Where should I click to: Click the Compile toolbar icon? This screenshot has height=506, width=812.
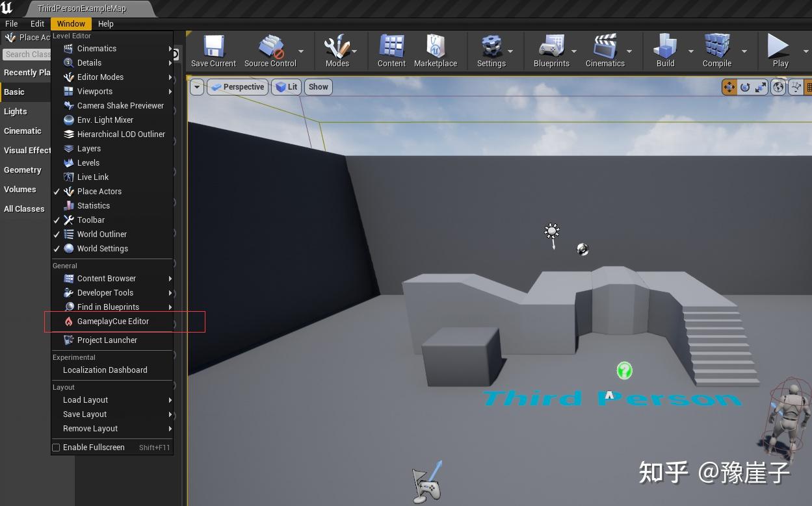[717, 51]
